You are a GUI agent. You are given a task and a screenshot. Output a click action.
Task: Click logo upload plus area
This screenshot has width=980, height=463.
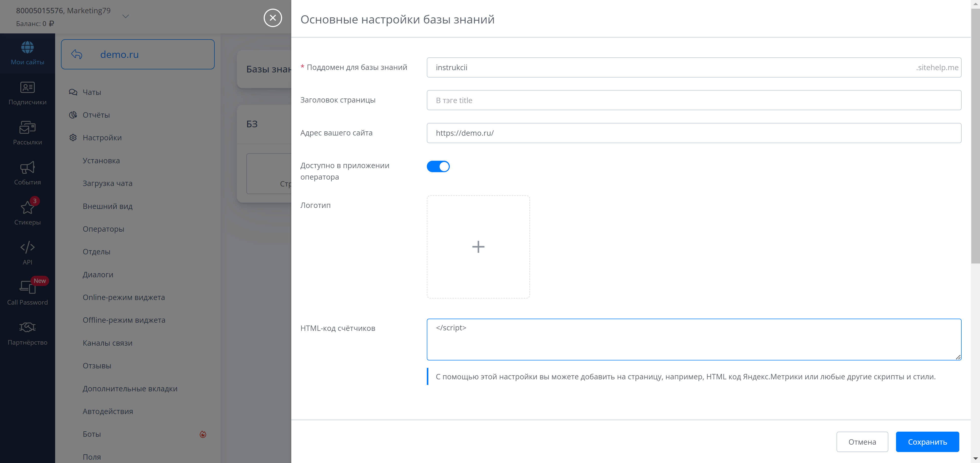click(478, 247)
